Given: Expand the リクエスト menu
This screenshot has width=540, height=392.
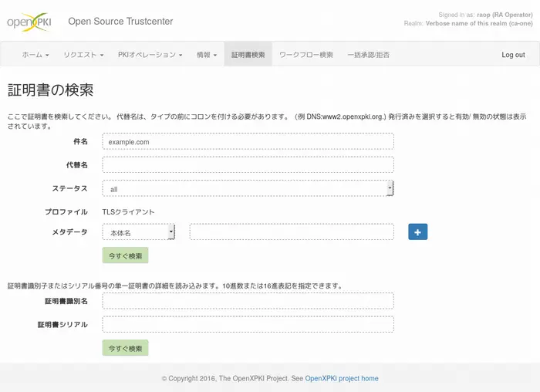Looking at the screenshot, I should click(x=83, y=55).
